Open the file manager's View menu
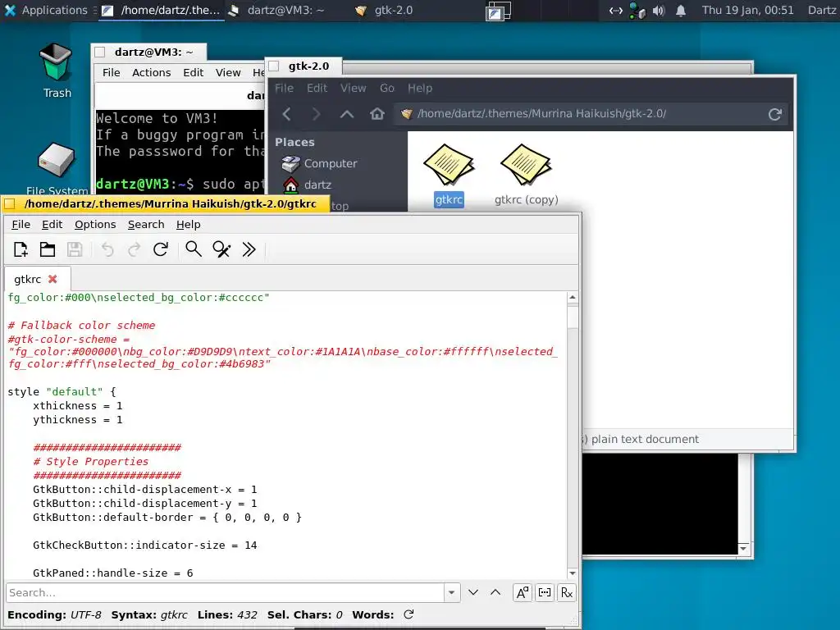The height and width of the screenshot is (630, 840). pos(353,88)
